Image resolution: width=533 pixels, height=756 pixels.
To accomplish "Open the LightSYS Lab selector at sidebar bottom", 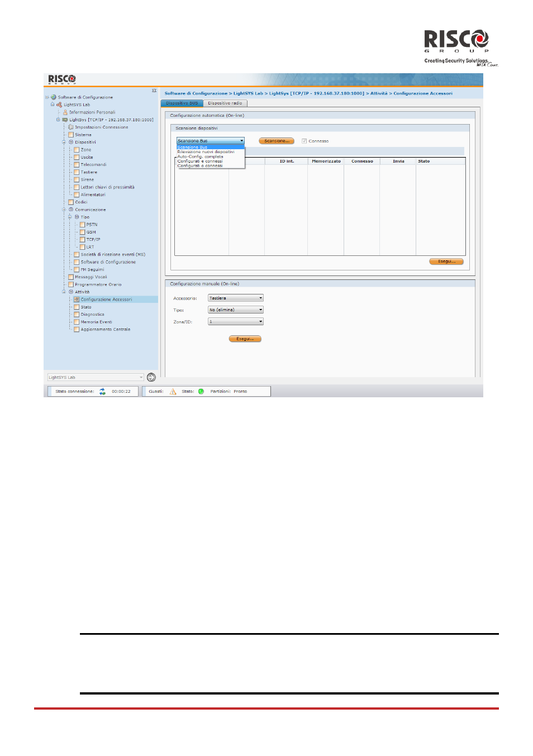I will 96,377.
